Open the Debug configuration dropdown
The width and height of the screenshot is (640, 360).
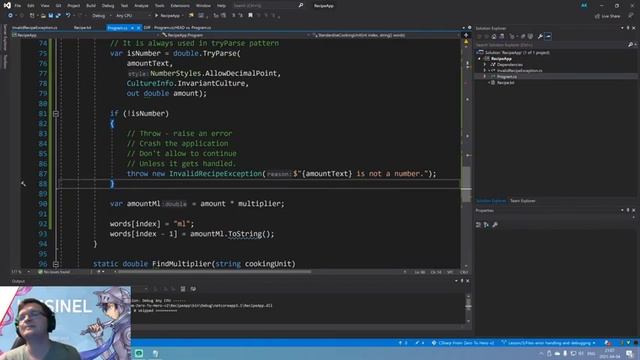click(101, 16)
